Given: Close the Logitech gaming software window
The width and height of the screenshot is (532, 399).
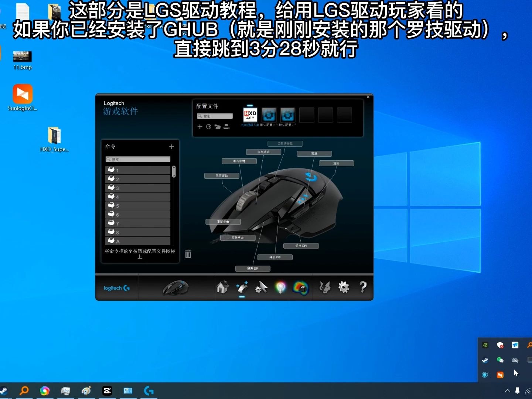Looking at the screenshot, I should click(x=368, y=97).
